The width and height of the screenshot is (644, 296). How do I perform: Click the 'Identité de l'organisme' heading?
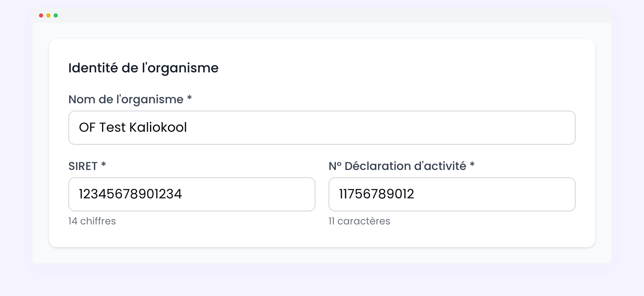click(144, 68)
